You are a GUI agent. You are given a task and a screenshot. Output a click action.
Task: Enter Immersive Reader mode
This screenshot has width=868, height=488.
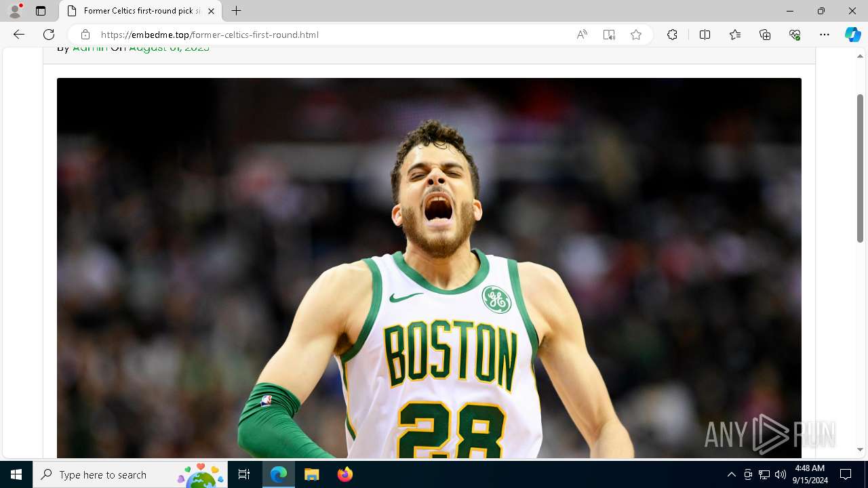609,35
